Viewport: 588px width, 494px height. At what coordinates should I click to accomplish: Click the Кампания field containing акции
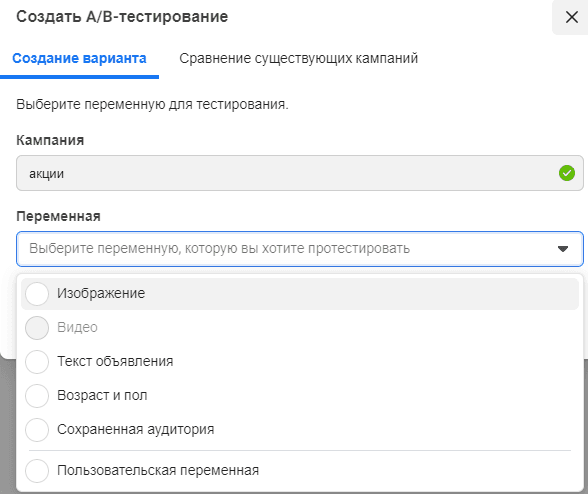[300, 173]
